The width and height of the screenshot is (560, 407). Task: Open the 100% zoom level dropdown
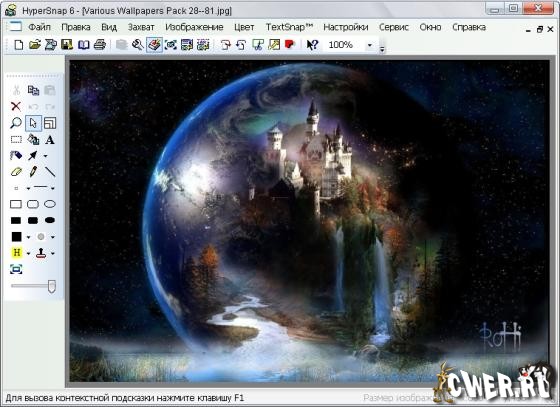(370, 45)
